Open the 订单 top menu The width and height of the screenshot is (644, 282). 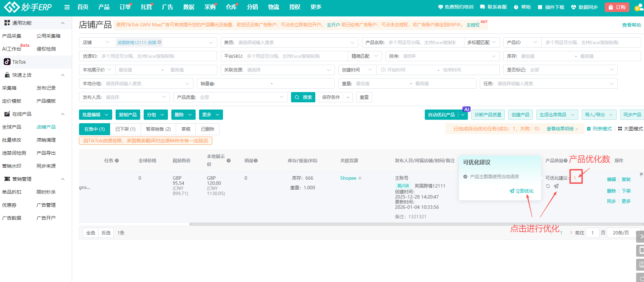coord(125,7)
